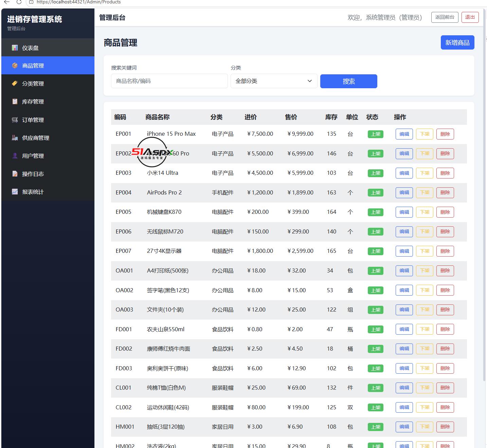The image size is (487, 448).
Task: Click the 编码 column header
Action: click(120, 117)
